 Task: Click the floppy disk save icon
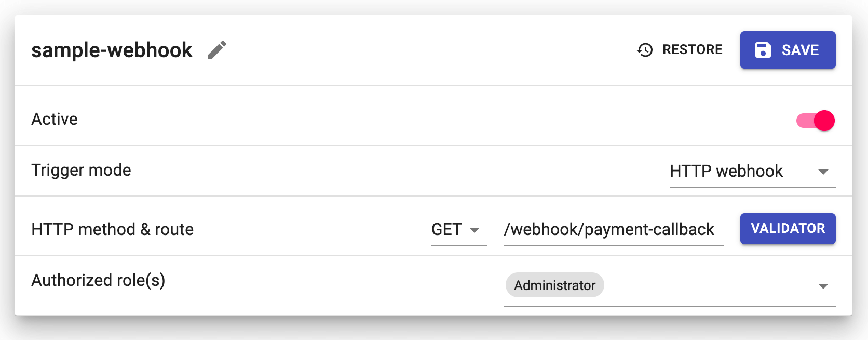pyautogui.click(x=763, y=50)
